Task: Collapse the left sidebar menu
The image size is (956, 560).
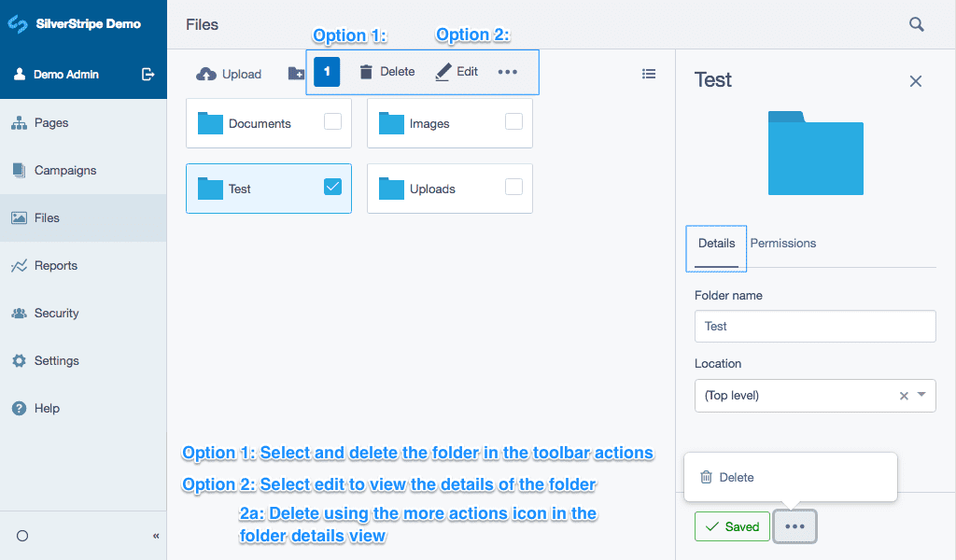Action: [x=156, y=536]
